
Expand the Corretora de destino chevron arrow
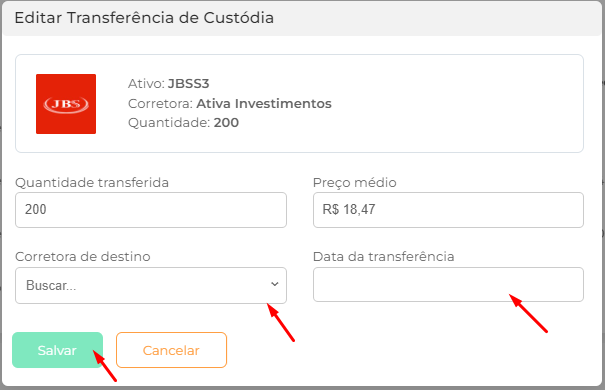tap(275, 284)
